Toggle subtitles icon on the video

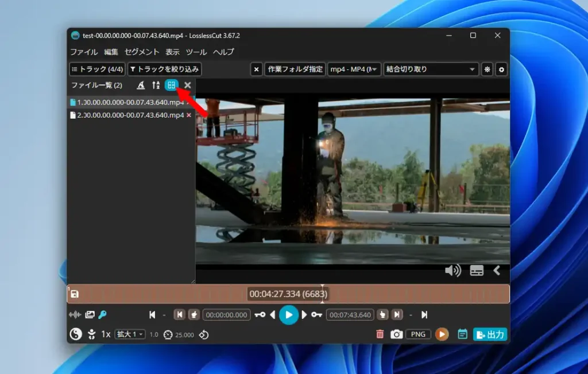point(477,271)
